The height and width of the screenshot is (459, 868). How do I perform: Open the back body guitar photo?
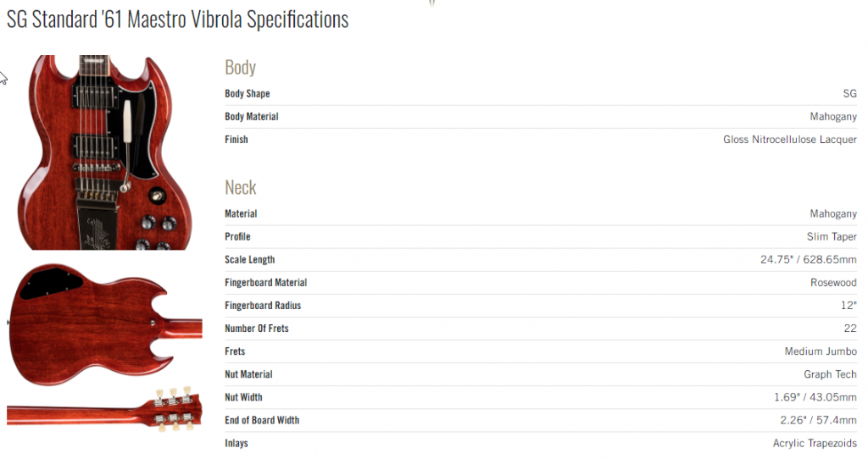coord(105,324)
